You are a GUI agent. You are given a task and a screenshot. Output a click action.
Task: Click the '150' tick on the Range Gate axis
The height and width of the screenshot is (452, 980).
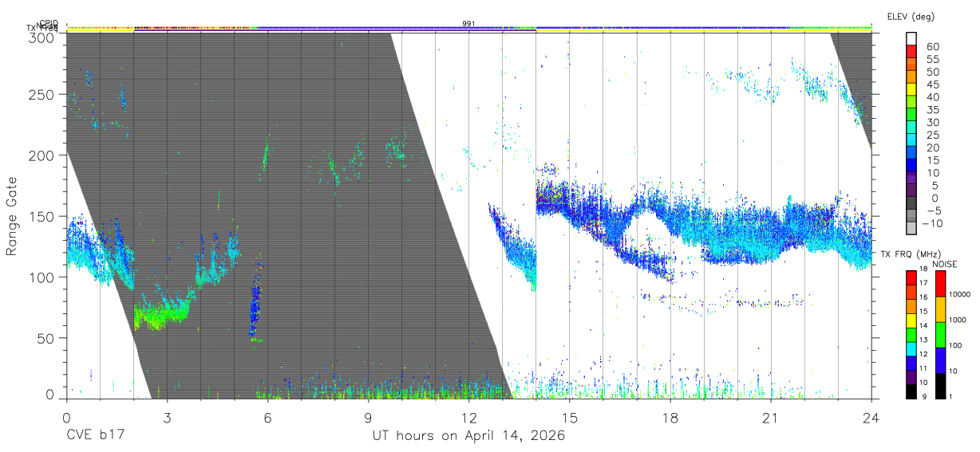[41, 216]
